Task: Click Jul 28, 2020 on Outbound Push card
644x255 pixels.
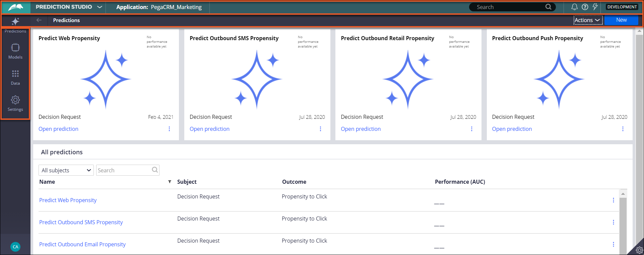Action: (x=614, y=117)
